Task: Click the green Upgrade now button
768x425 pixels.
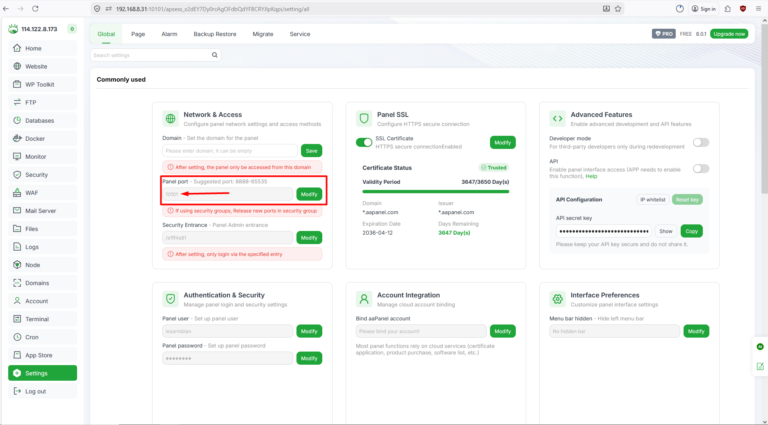Action: [x=729, y=34]
